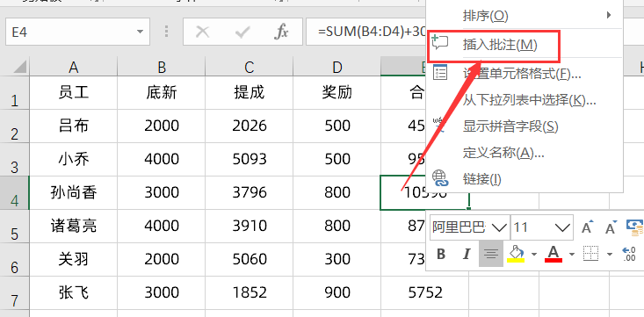Select column C header
The width and height of the screenshot is (644, 317).
pos(250,67)
